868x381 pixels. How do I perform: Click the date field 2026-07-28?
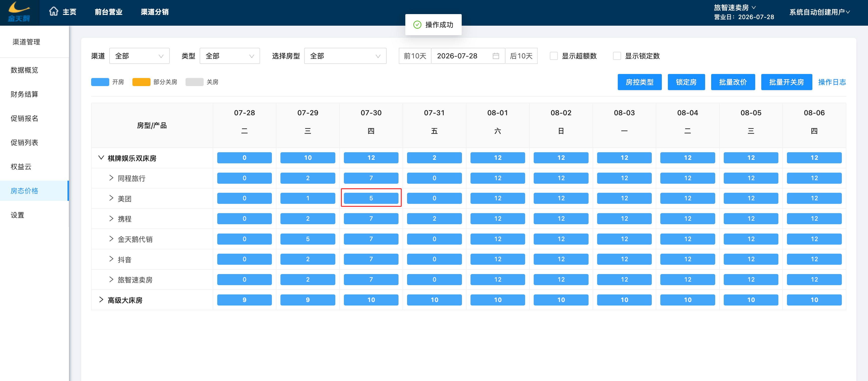pyautogui.click(x=468, y=56)
